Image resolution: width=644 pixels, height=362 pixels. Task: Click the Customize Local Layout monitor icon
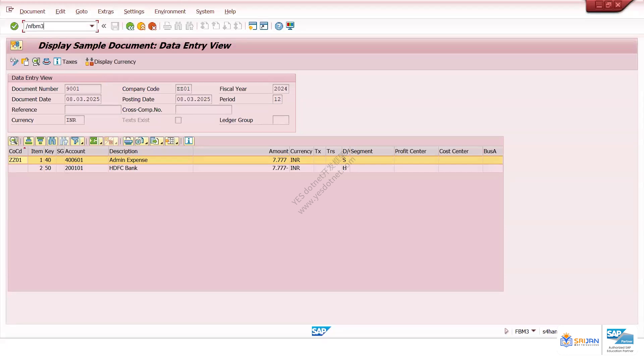point(290,26)
